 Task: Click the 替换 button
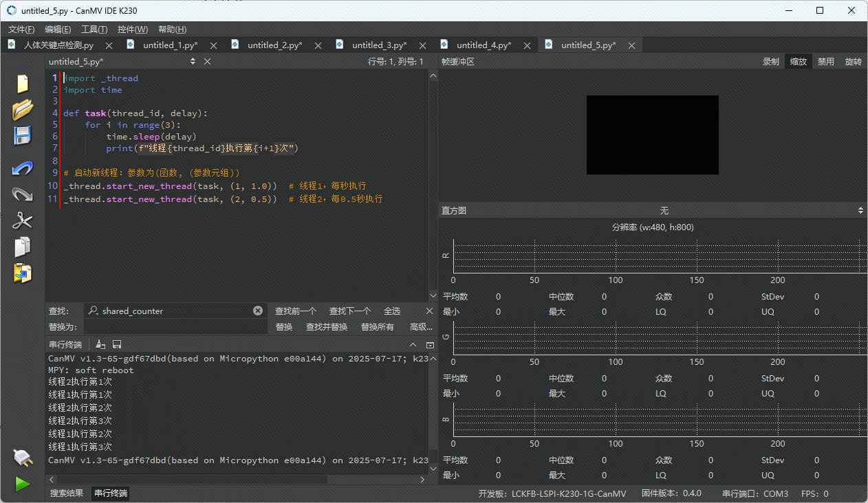[284, 327]
